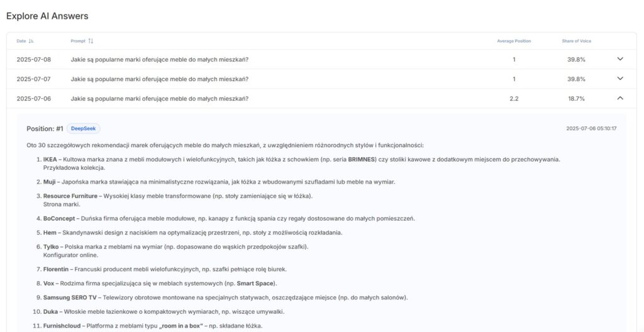The width and height of the screenshot is (644, 332).
Task: Click the prompt text in the 2025-07-07 row
Action: [159, 79]
